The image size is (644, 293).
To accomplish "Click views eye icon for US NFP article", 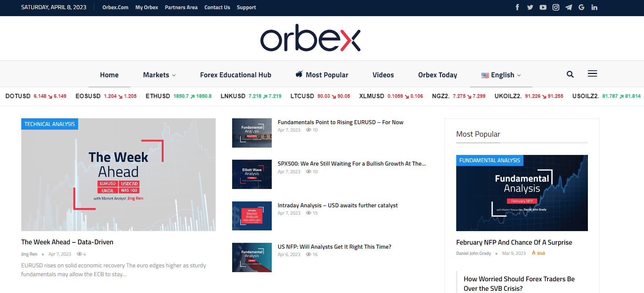I will [x=309, y=254].
